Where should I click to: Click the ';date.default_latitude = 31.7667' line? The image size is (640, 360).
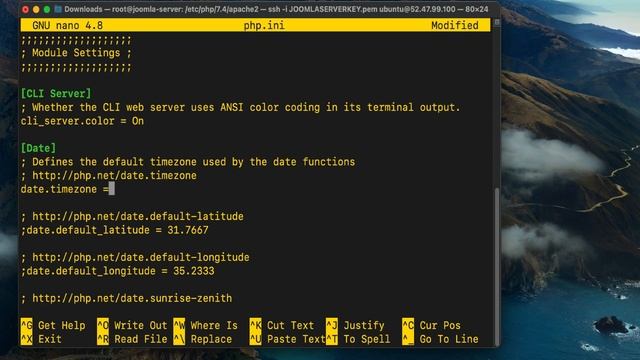click(114, 230)
